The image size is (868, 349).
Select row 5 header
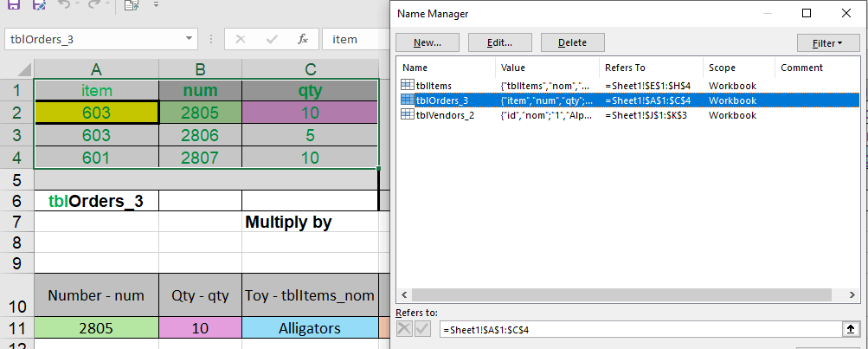pyautogui.click(x=16, y=180)
